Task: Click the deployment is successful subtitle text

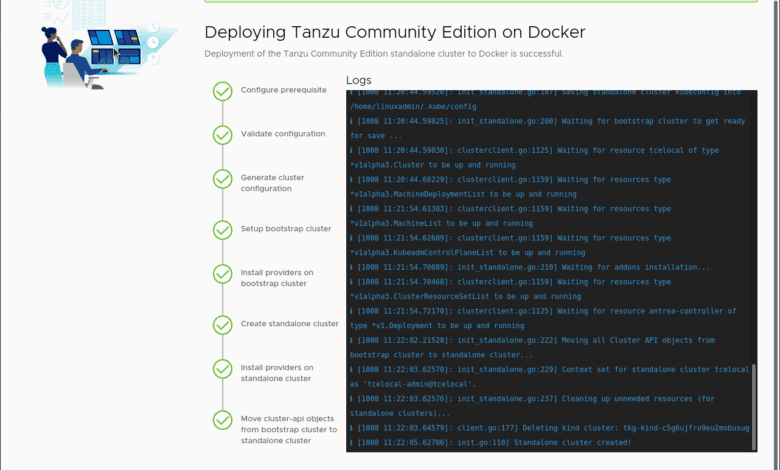Action: pyautogui.click(x=384, y=54)
